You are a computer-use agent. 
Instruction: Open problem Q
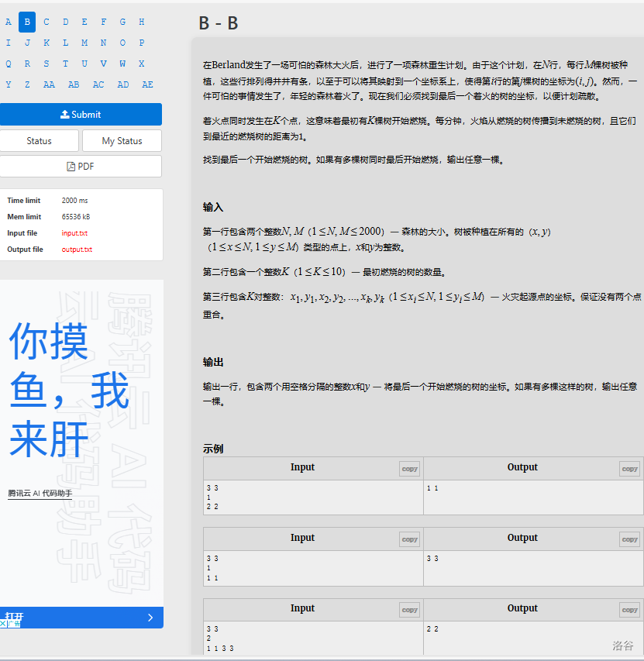pyautogui.click(x=9, y=64)
